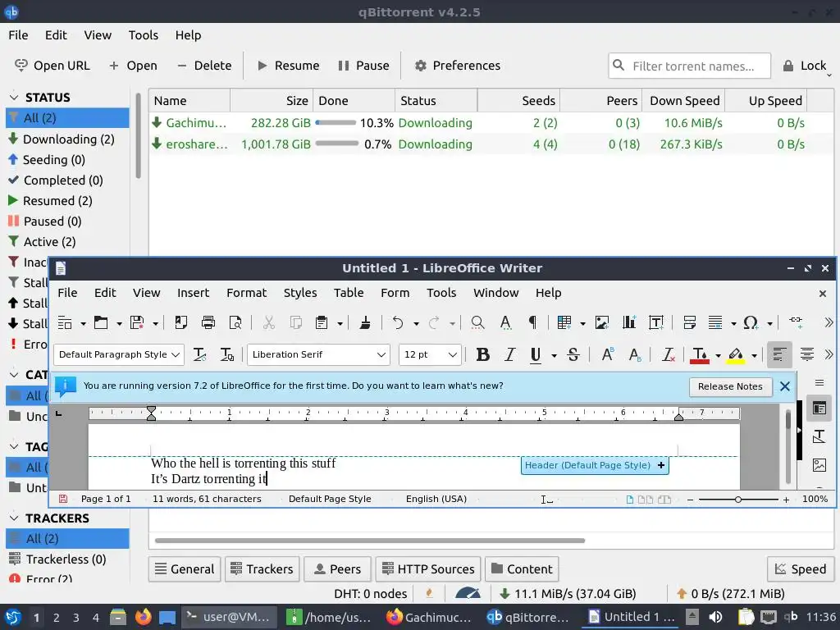
Task: Toggle Formatting Marks pilcrow icon
Action: click(532, 322)
